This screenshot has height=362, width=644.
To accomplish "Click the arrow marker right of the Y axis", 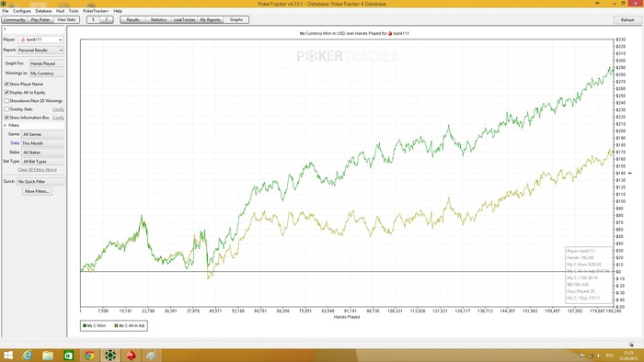I will coord(629,173).
